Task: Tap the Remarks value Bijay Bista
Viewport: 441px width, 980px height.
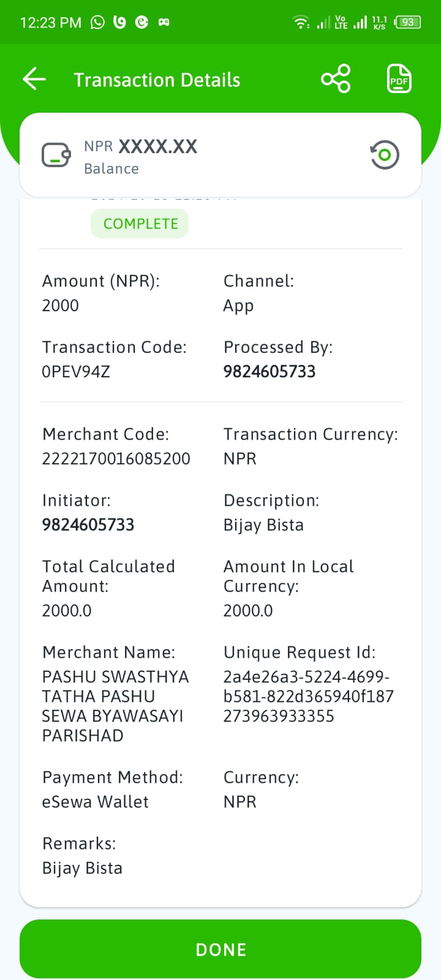Action: pyautogui.click(x=82, y=868)
